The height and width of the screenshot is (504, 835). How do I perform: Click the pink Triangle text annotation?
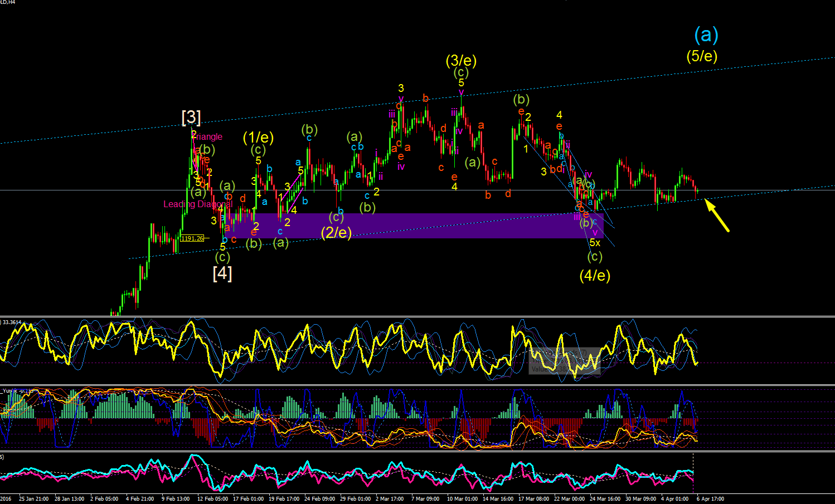click(208, 137)
